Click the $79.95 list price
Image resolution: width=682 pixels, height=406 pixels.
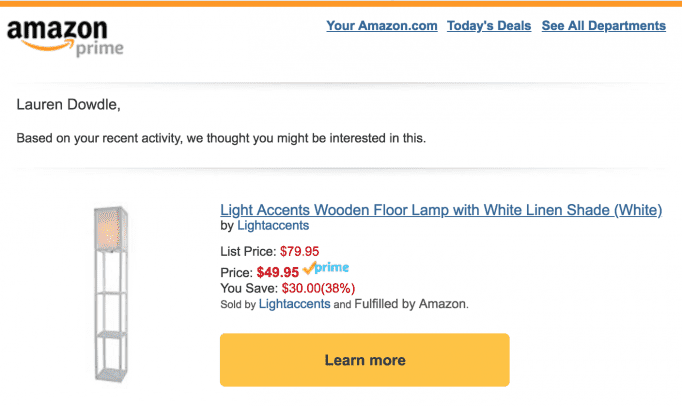coord(299,251)
